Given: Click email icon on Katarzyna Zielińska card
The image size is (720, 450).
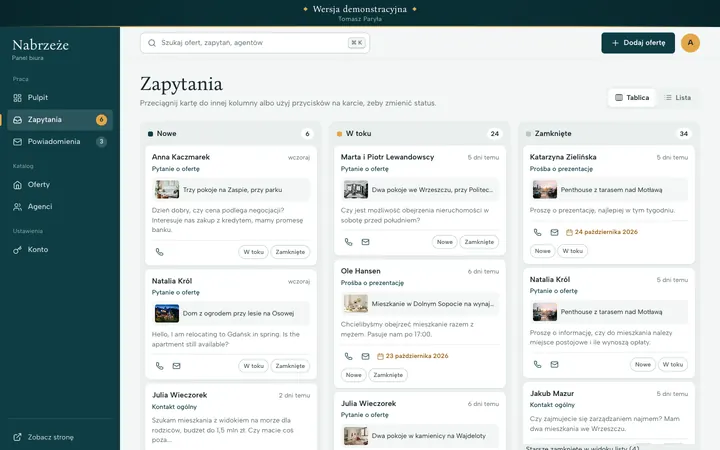Looking at the screenshot, I should coord(555,232).
